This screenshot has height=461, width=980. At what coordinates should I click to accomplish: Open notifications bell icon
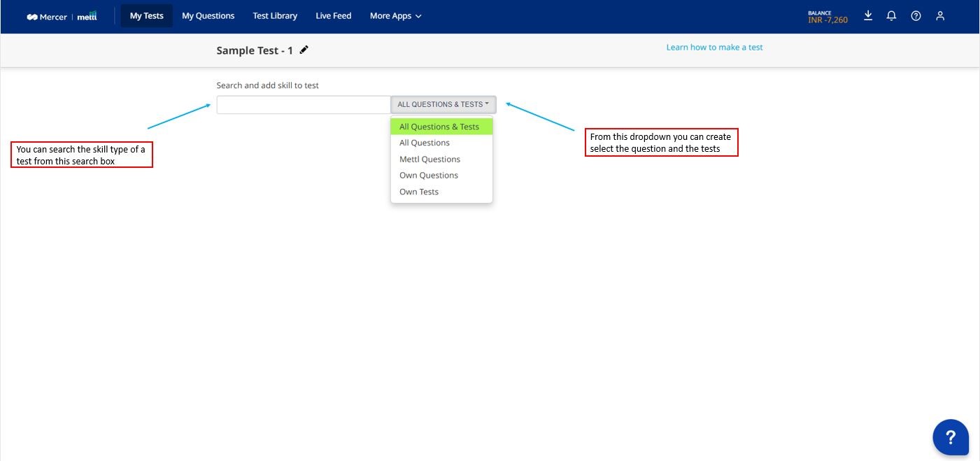[x=891, y=15]
